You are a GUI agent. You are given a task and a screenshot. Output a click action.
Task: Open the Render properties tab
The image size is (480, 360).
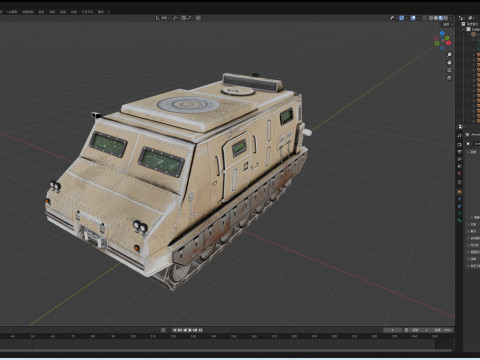pos(459,144)
